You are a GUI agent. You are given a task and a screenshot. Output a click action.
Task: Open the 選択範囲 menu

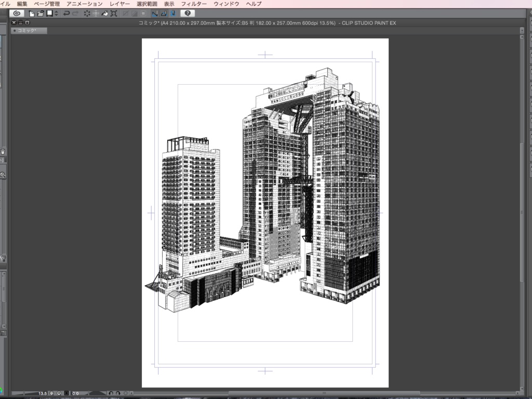pyautogui.click(x=147, y=4)
